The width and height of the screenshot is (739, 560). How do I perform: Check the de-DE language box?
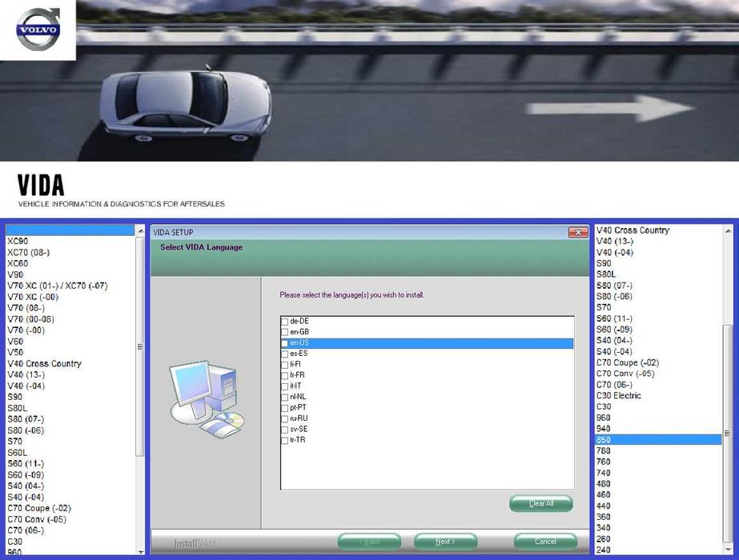[285, 322]
